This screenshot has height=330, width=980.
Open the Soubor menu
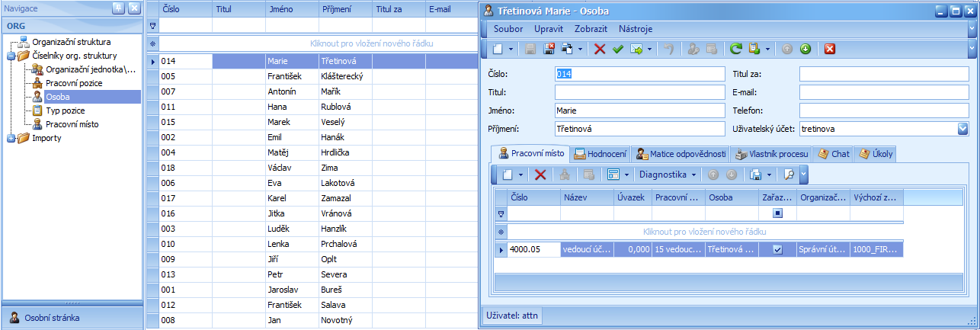508,28
